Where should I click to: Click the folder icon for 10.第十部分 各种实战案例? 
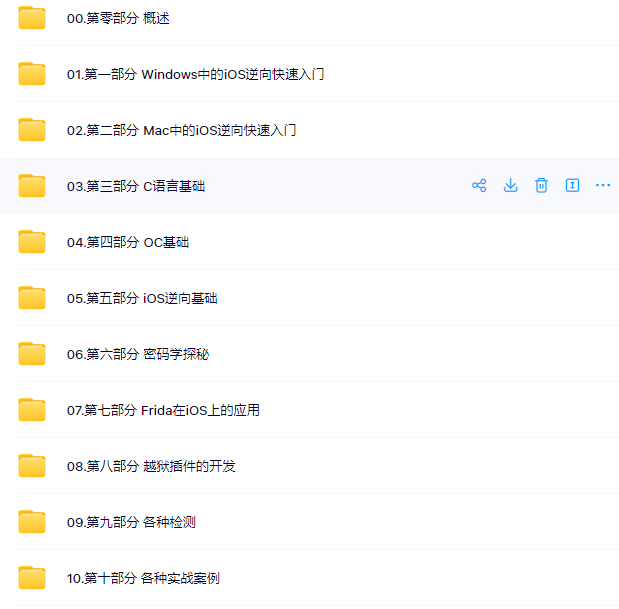(32, 578)
